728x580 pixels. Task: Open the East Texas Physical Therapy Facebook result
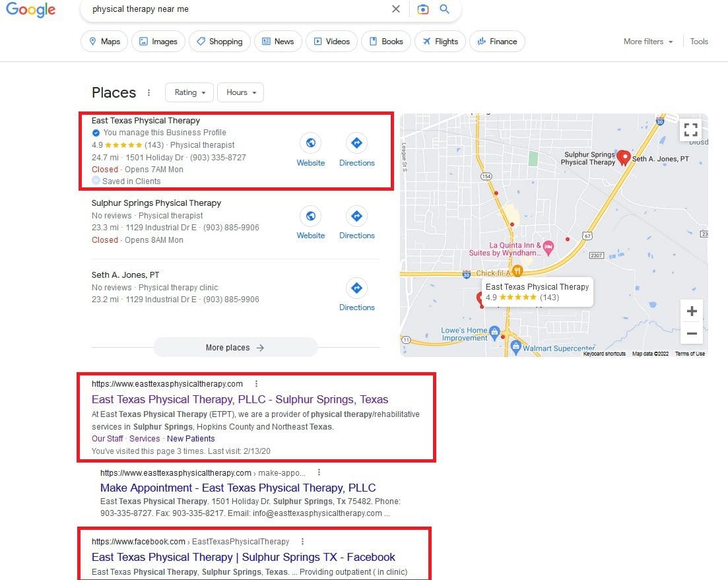point(244,558)
